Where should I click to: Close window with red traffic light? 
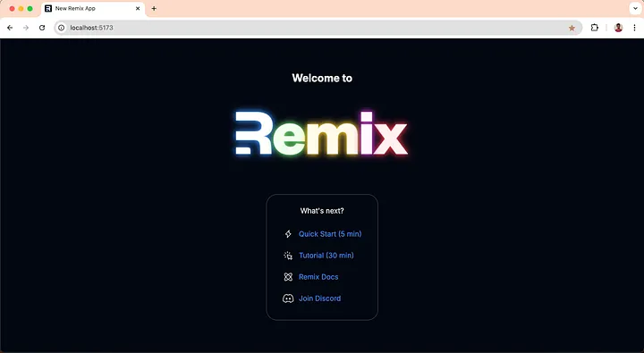click(12, 9)
